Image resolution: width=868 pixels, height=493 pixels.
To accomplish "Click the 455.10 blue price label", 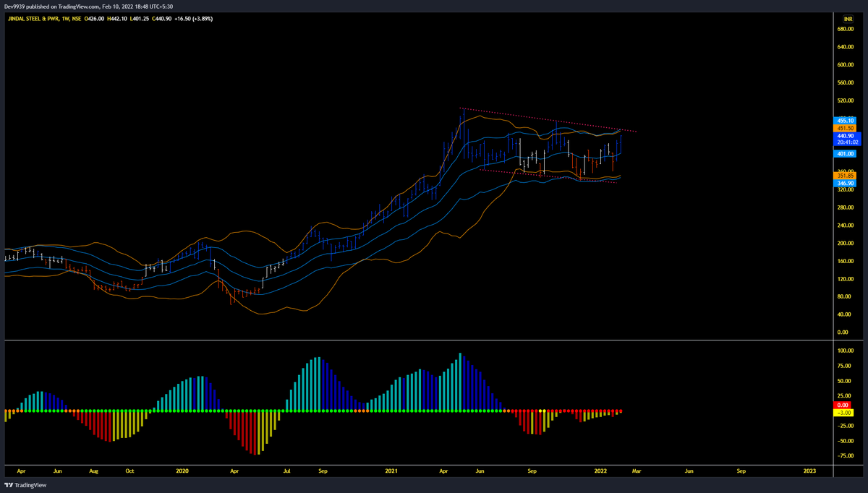I will coord(846,120).
